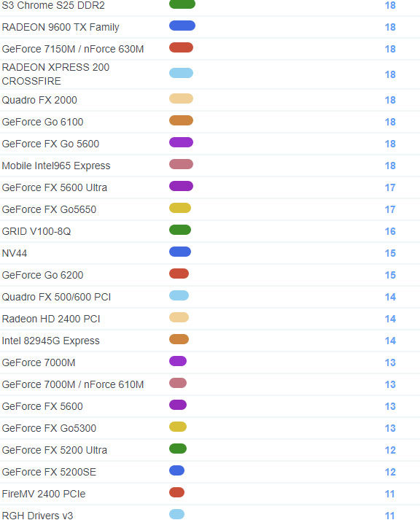The image size is (420, 520).
Task: Click orange bar for Intel 82945G Express
Action: pos(179,339)
